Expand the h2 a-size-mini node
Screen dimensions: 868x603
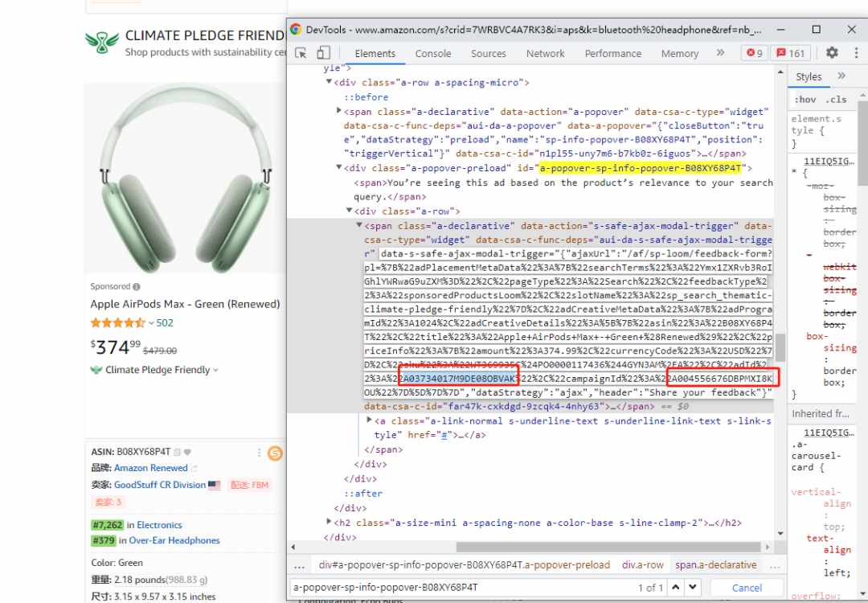coord(329,522)
